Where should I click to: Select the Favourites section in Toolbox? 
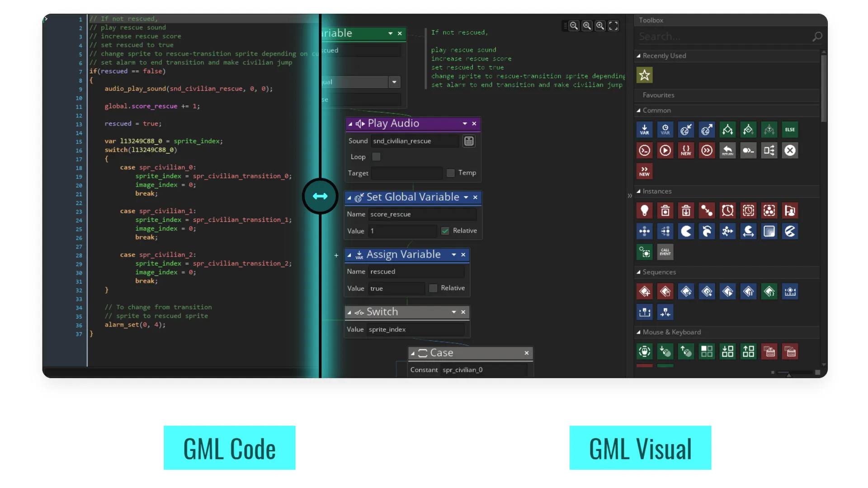pyautogui.click(x=658, y=94)
